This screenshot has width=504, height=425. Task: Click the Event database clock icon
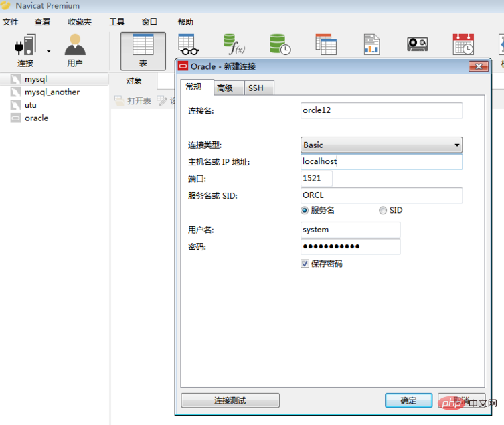280,44
